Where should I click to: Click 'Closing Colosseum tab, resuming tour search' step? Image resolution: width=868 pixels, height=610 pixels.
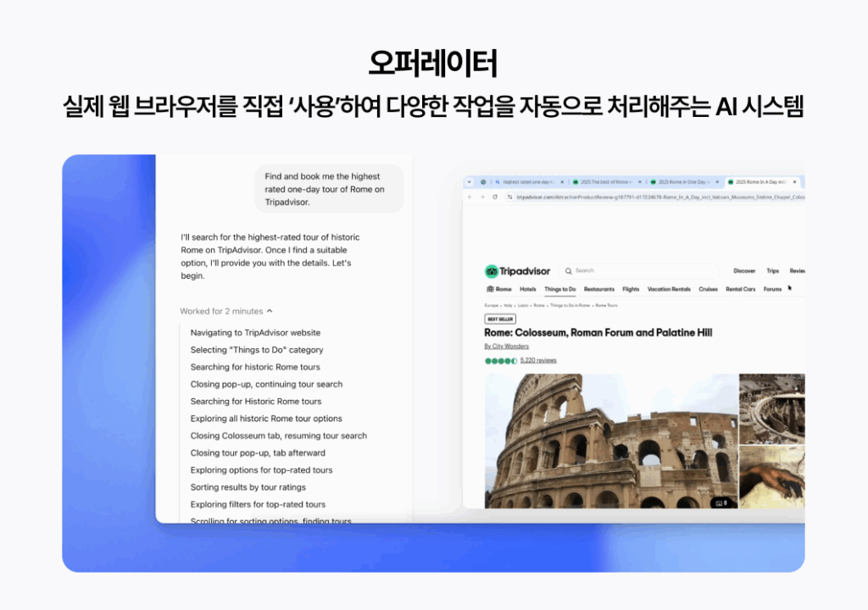tap(278, 435)
